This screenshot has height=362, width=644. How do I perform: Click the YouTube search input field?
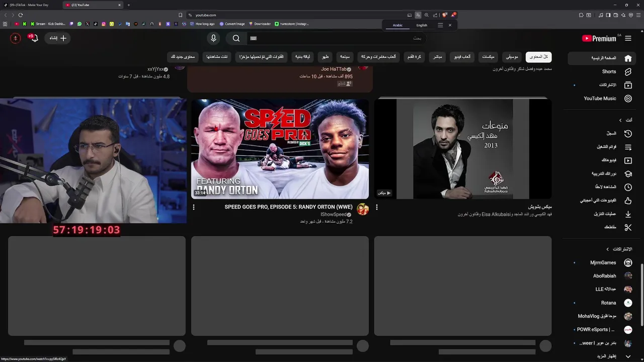click(336, 38)
